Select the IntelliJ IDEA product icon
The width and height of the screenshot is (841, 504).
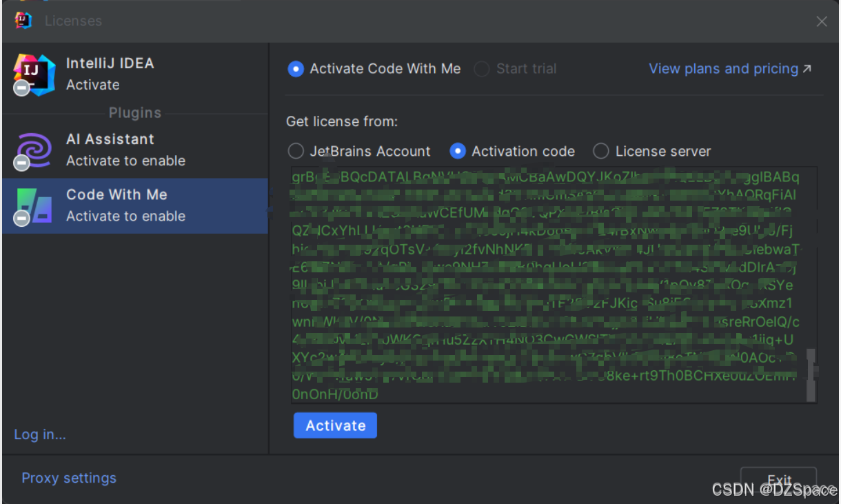(x=34, y=74)
